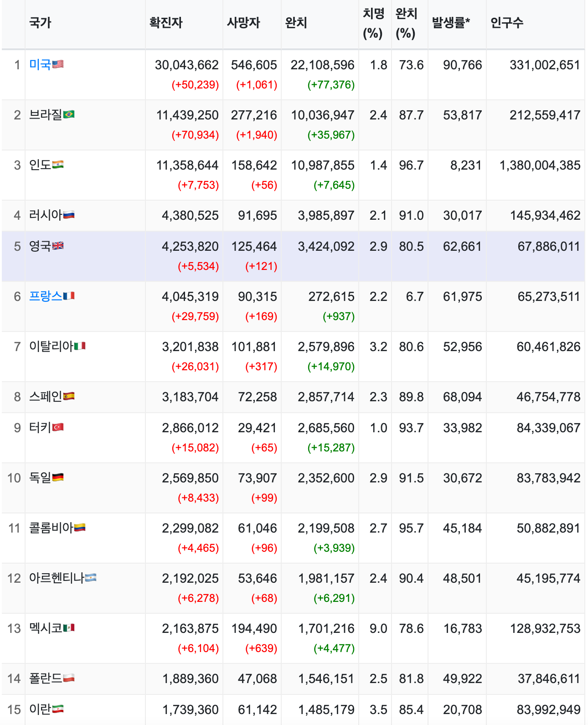Click the Turkey flag next to 터키
The image size is (588, 725).
[58, 427]
